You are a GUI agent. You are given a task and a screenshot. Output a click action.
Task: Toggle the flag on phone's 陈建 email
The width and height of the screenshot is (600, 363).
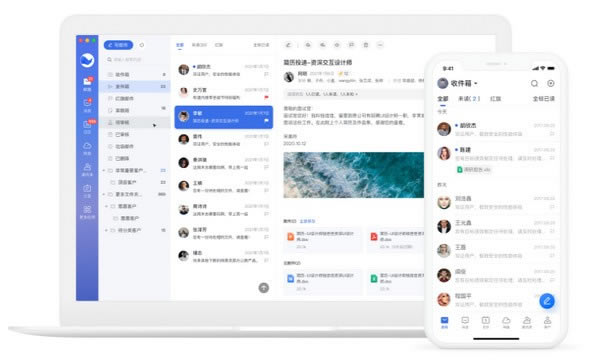tap(552, 158)
